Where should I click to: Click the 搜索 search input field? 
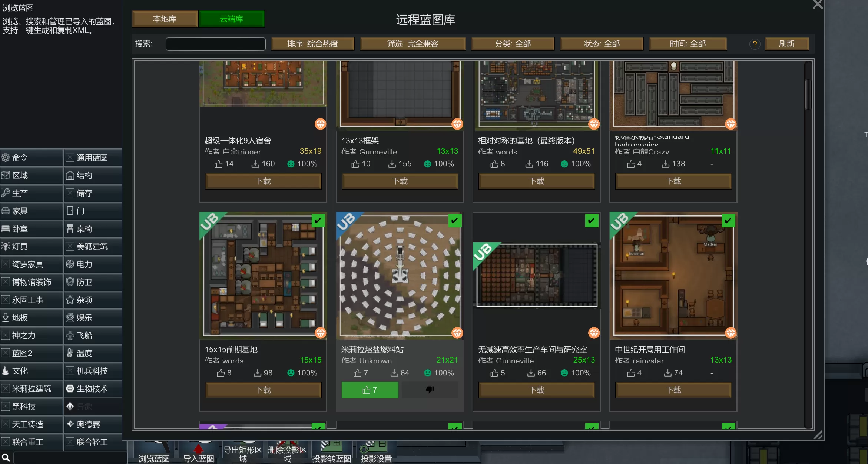click(x=215, y=44)
